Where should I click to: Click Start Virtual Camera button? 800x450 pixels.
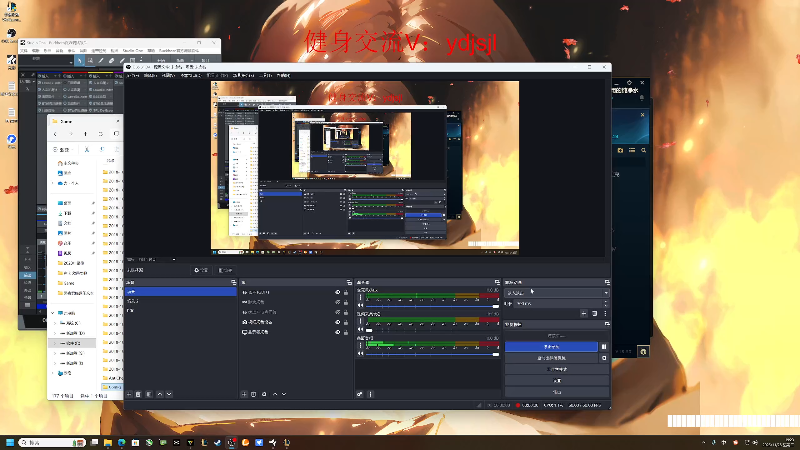(x=552, y=358)
